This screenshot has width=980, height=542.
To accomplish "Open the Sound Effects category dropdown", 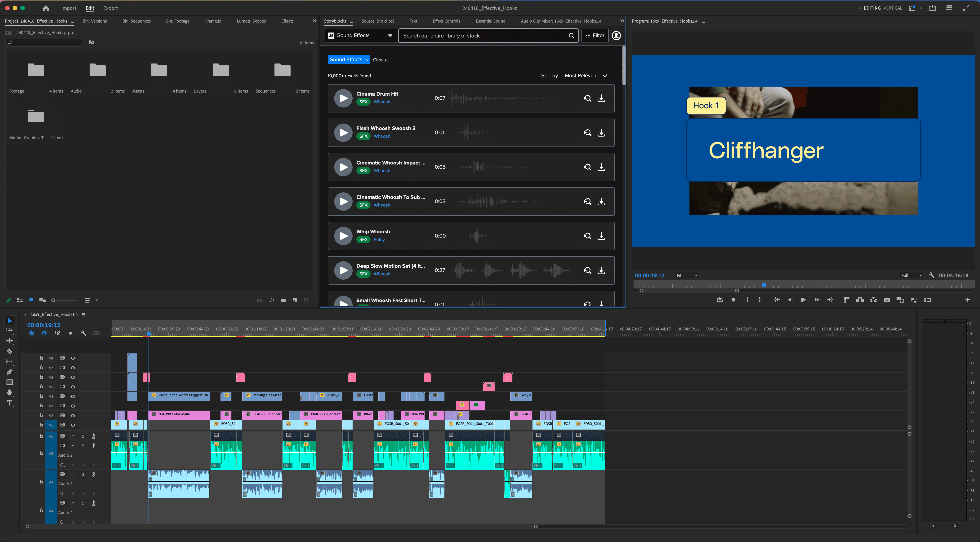I will [360, 35].
